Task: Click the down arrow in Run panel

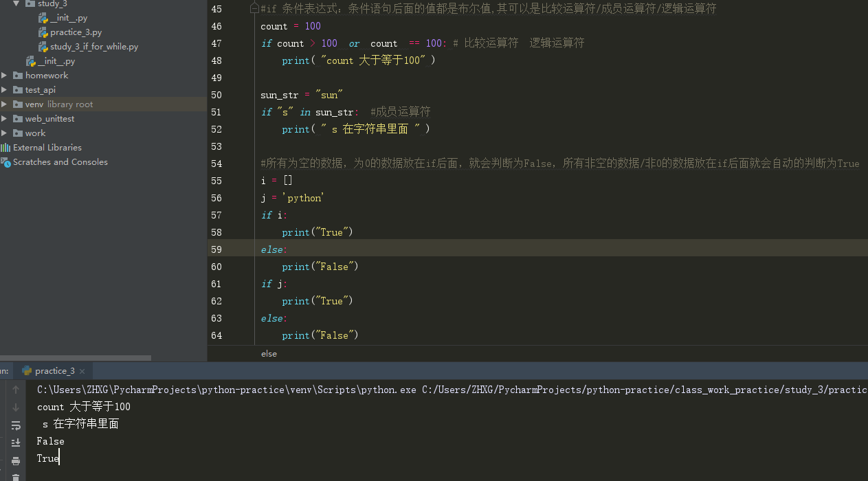Action: tap(15, 407)
